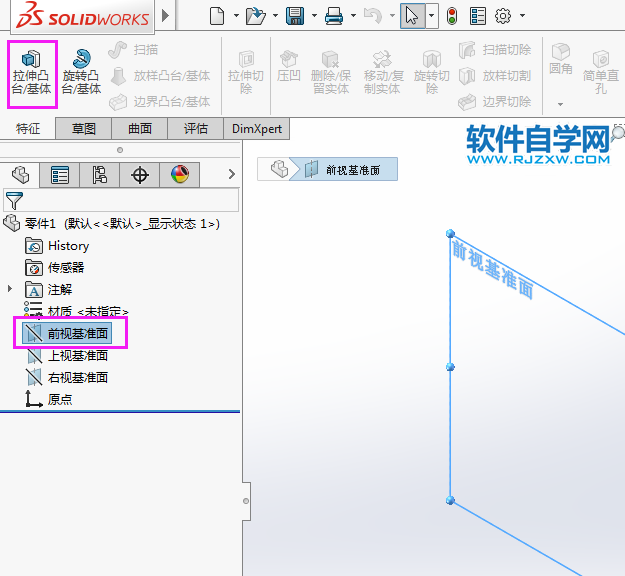Select the 传感器 (Sensors) tree item
Screen dimensions: 625x576
tap(55, 267)
